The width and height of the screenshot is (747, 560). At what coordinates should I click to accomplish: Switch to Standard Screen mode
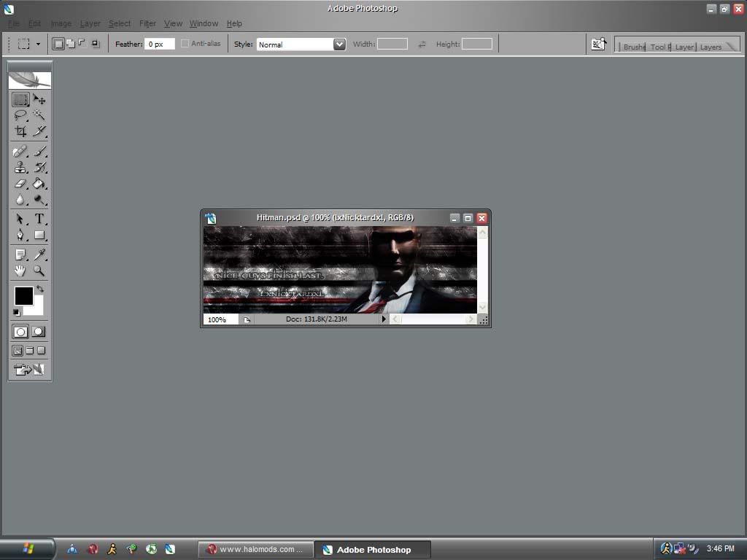tap(18, 351)
